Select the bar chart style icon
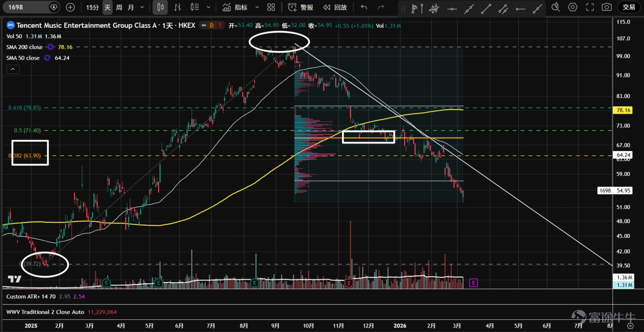Screen dimensions: 644x332 [177, 7]
